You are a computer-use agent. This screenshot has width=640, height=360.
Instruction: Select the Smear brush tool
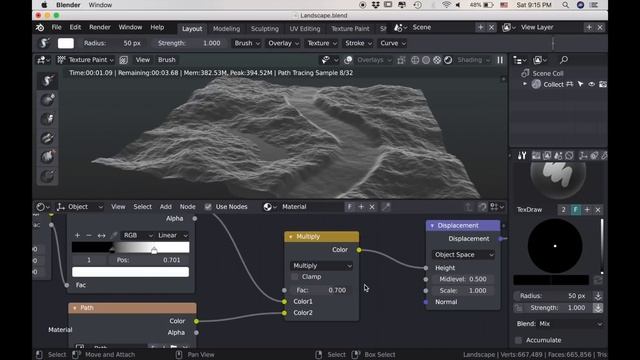[x=47, y=119]
